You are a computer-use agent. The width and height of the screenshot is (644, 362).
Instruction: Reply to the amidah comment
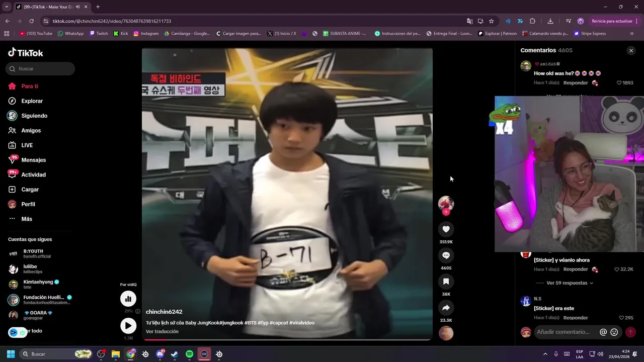tap(576, 83)
